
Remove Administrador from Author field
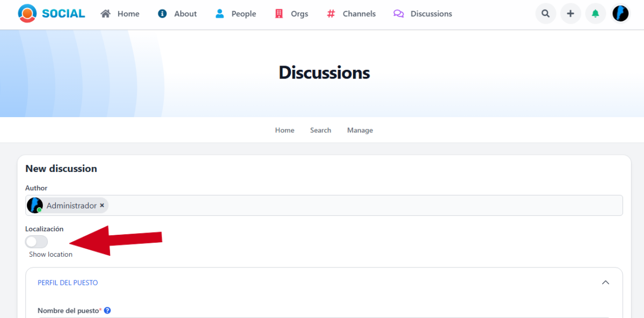tap(102, 205)
